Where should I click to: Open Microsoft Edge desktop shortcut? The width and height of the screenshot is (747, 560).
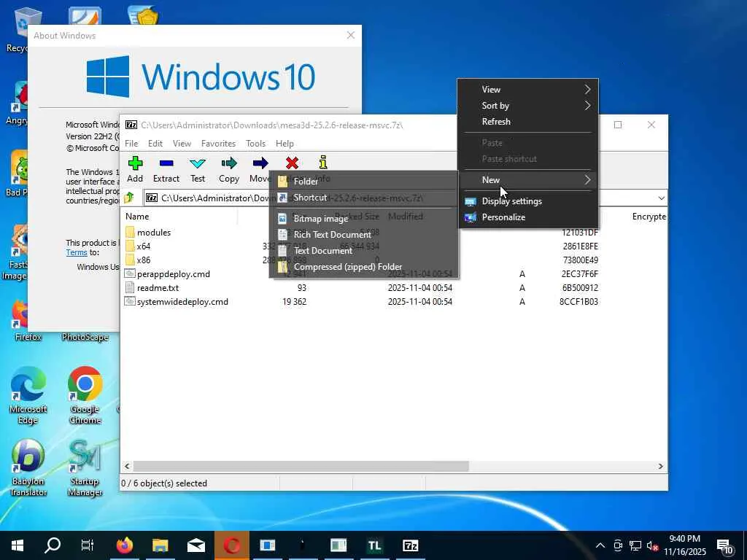coord(28,394)
